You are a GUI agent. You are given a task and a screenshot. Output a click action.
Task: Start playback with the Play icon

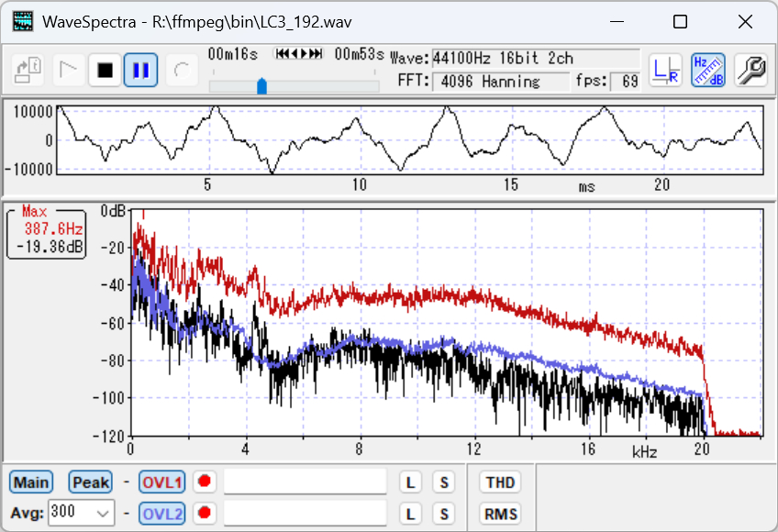click(x=68, y=69)
